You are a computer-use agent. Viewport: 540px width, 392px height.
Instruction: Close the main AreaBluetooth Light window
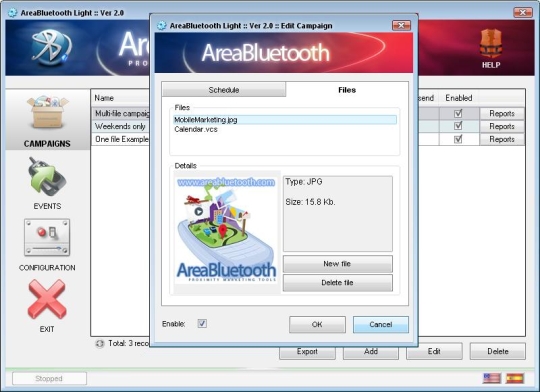pyautogui.click(x=523, y=12)
